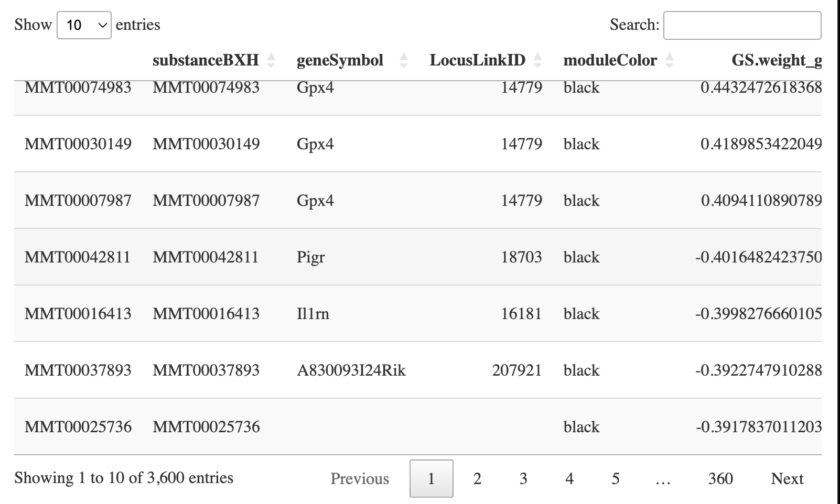Sort by substanceBXH column arrows
The width and height of the screenshot is (840, 504).
(x=271, y=60)
